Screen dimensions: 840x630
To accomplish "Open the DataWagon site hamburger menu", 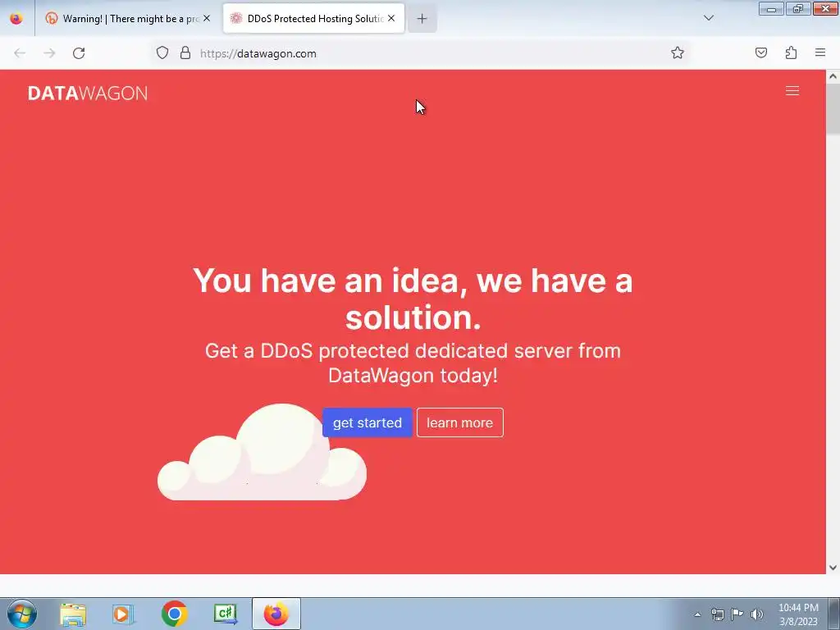I will (x=792, y=91).
